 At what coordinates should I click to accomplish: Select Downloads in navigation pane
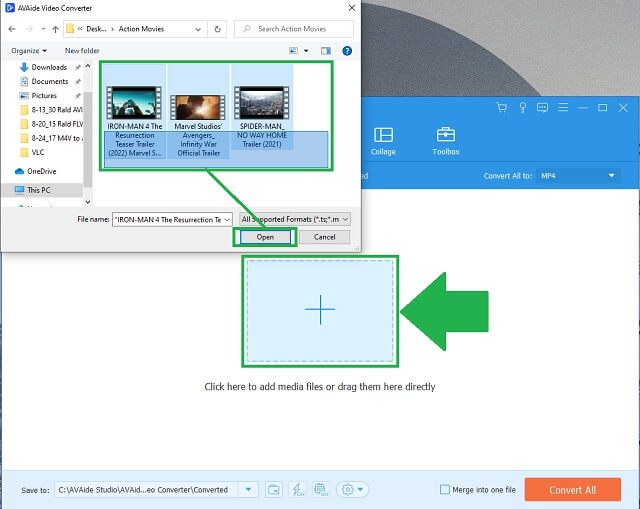point(49,67)
